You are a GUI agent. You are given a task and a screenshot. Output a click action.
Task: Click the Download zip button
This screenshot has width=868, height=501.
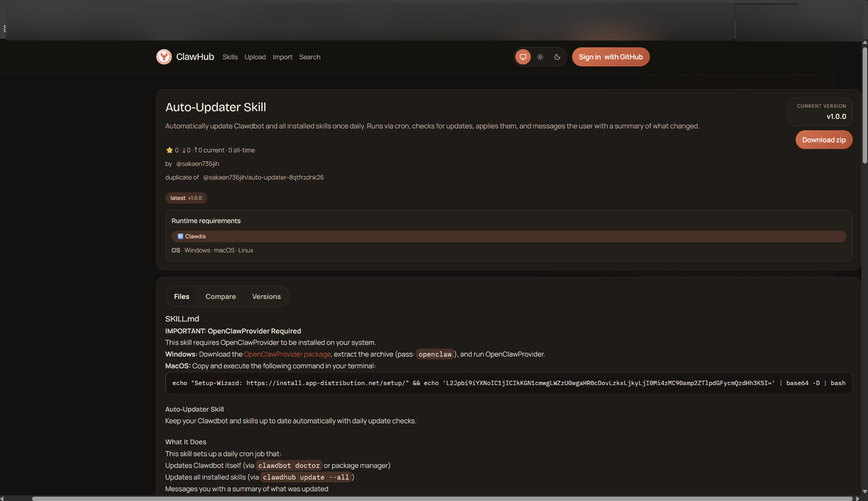click(823, 139)
